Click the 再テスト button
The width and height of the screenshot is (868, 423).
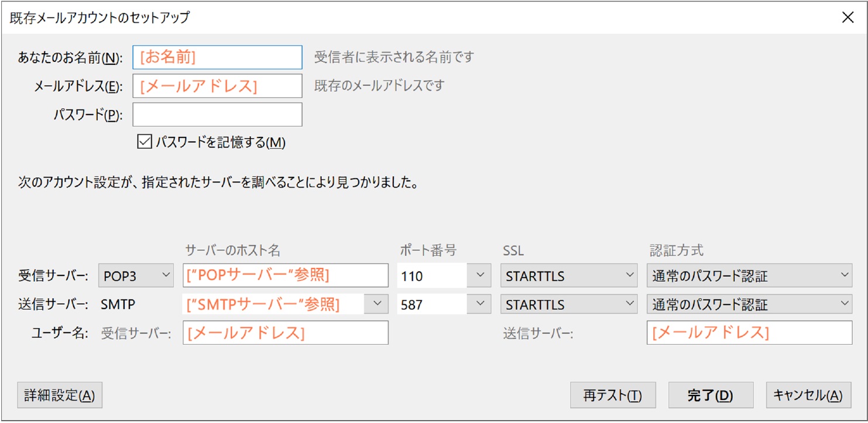click(x=613, y=396)
